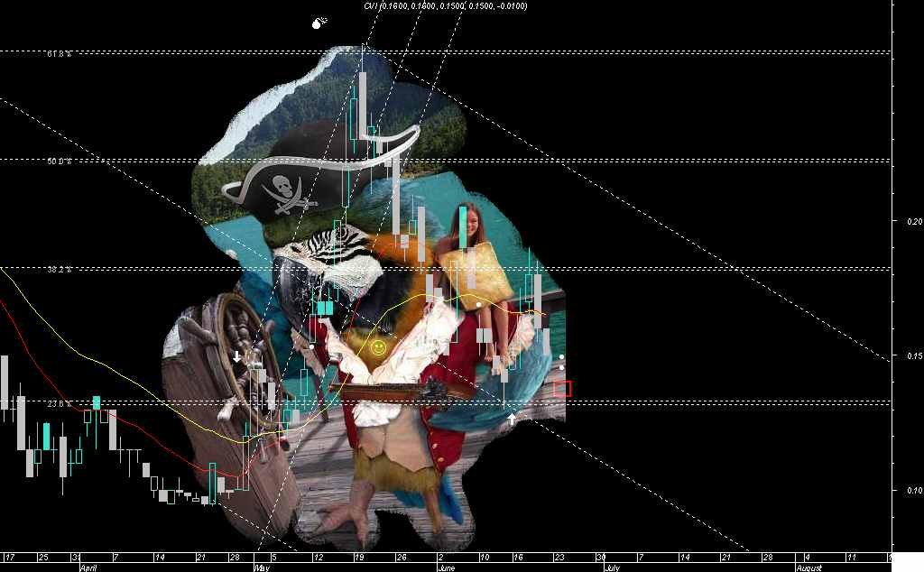924x572 pixels.
Task: Click date label 25 on time axis
Action: 43,558
